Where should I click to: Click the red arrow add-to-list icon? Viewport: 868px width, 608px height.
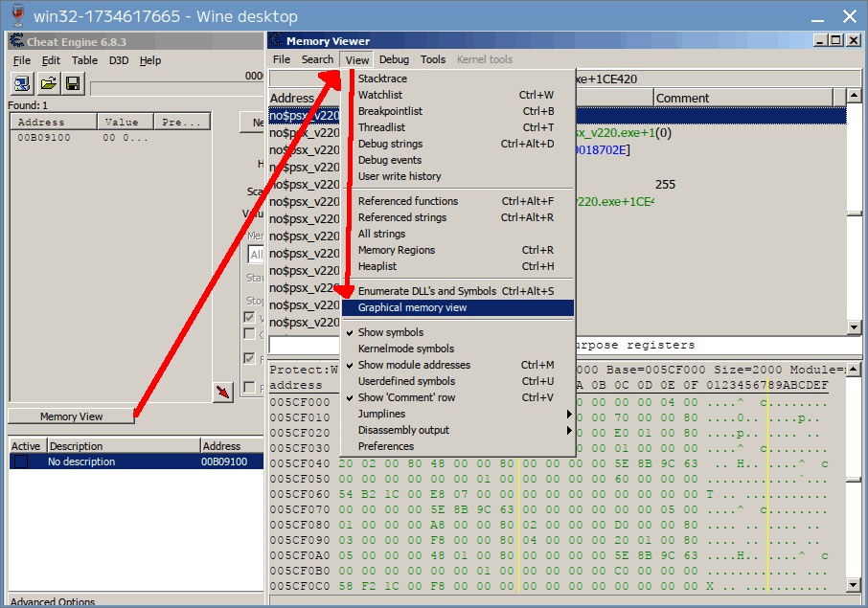pos(223,392)
